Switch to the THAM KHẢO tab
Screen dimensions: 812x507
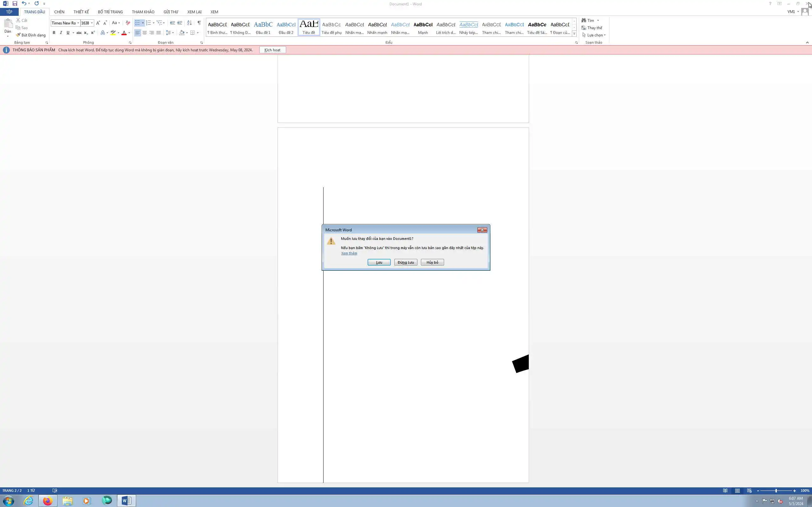[143, 12]
